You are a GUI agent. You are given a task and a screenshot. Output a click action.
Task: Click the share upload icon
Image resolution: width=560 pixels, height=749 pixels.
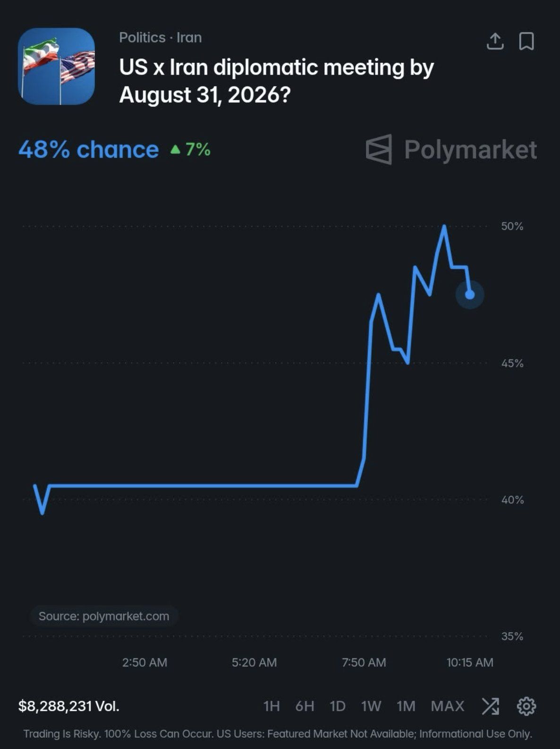[x=495, y=41]
